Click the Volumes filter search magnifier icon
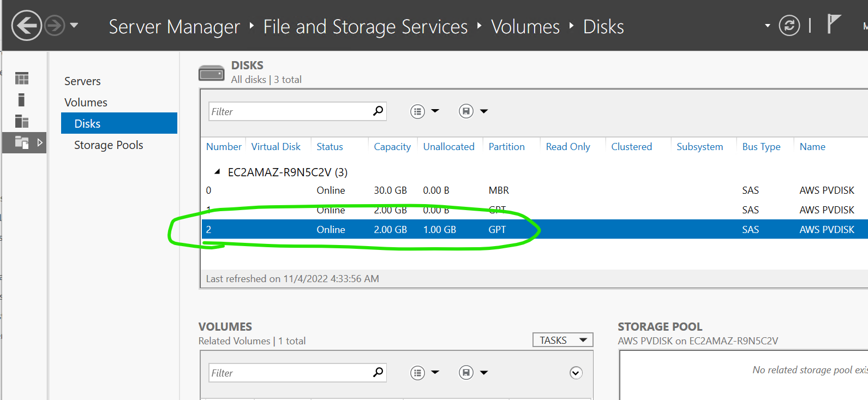The image size is (868, 400). click(378, 373)
